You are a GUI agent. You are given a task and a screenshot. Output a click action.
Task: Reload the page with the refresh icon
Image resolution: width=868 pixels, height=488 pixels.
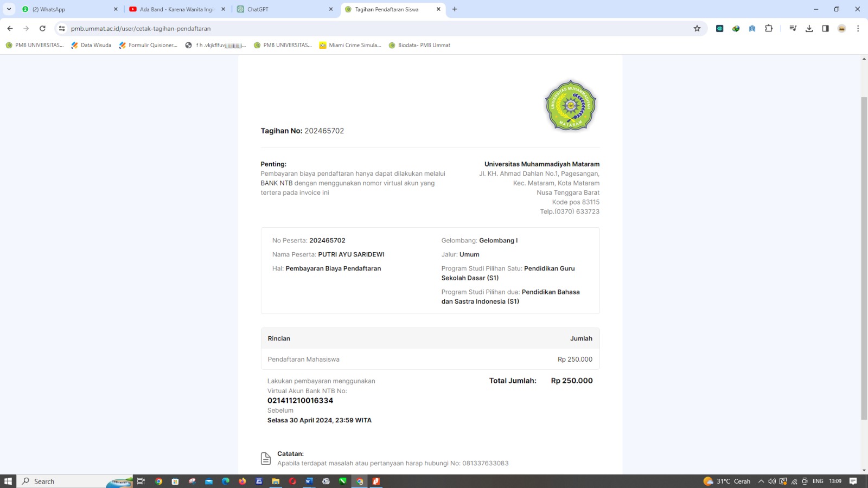(42, 29)
